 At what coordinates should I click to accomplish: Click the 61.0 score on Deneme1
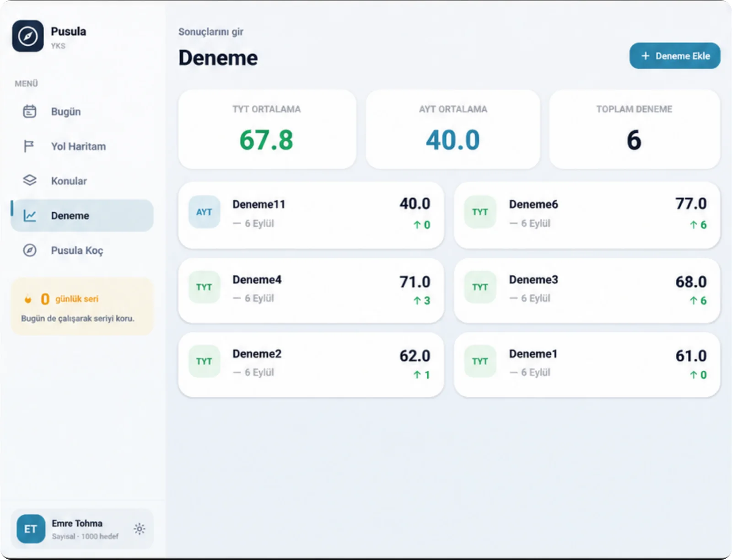pos(691,356)
